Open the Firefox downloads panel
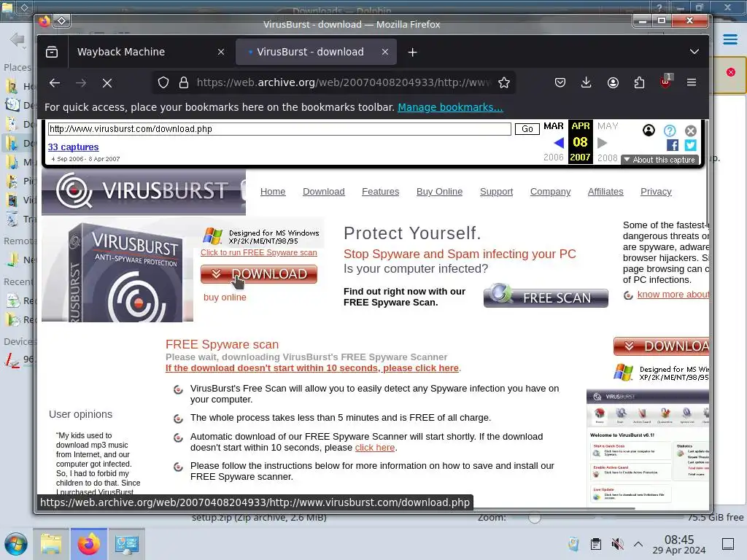 coord(587,83)
